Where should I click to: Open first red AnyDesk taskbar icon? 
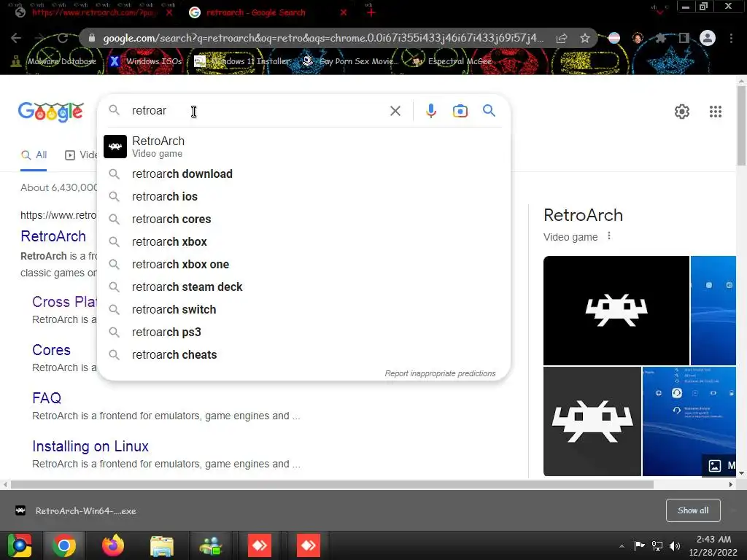pyautogui.click(x=260, y=545)
